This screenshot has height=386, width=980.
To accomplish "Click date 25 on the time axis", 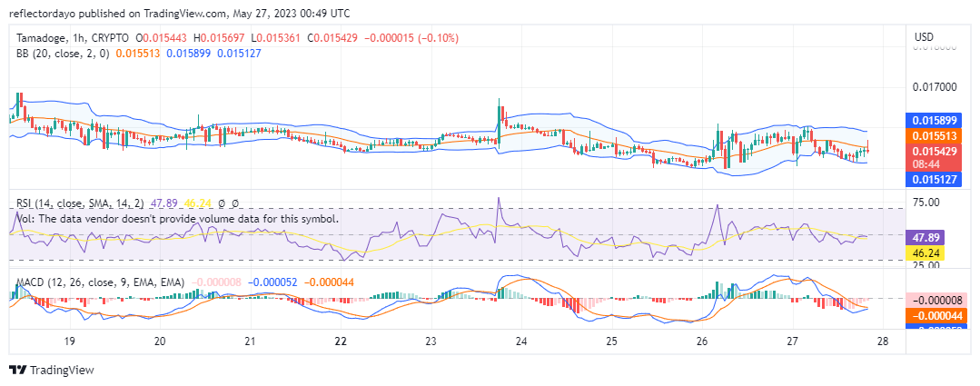I will (x=612, y=341).
